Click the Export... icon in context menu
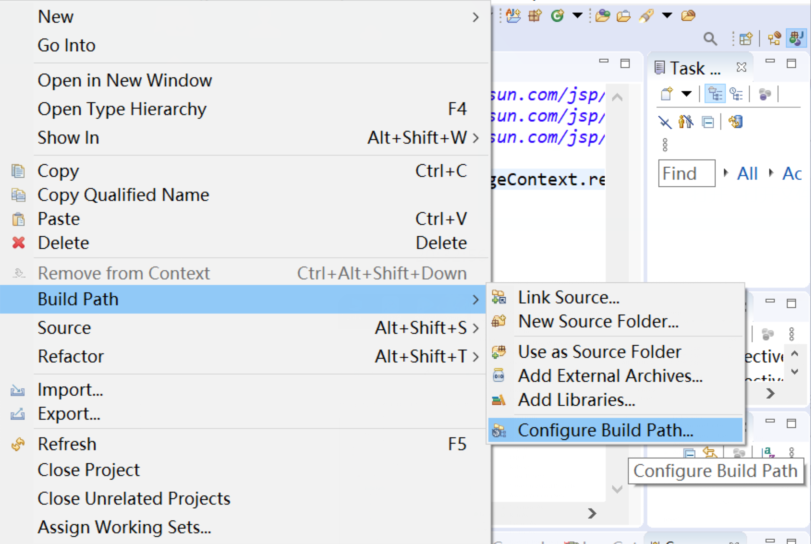811x544 pixels. click(18, 414)
